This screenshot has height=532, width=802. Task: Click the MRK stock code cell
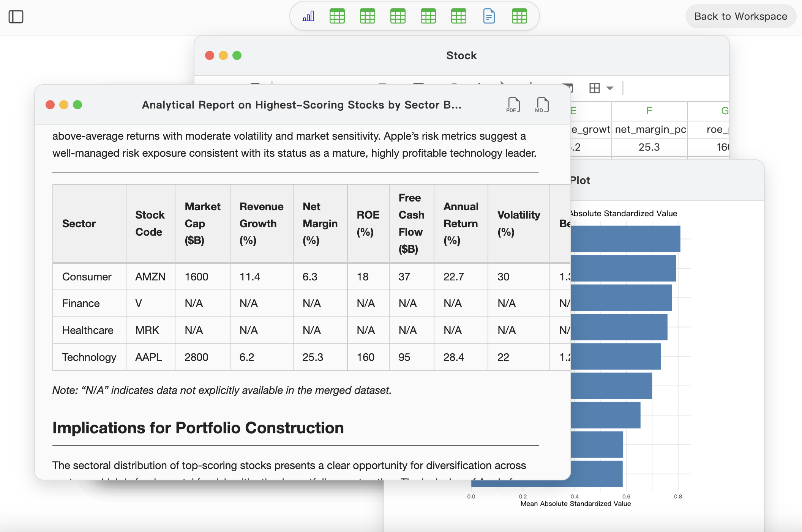tap(150, 331)
